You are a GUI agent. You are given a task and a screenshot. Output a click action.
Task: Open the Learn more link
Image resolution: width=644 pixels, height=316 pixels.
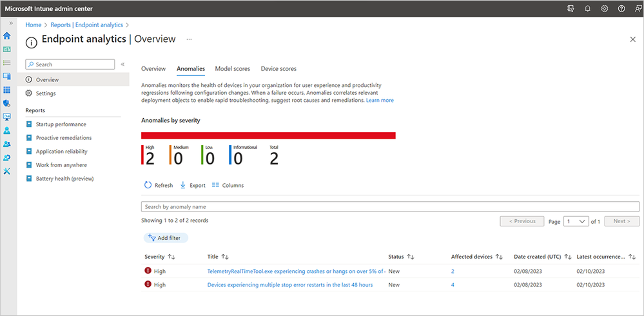click(380, 100)
